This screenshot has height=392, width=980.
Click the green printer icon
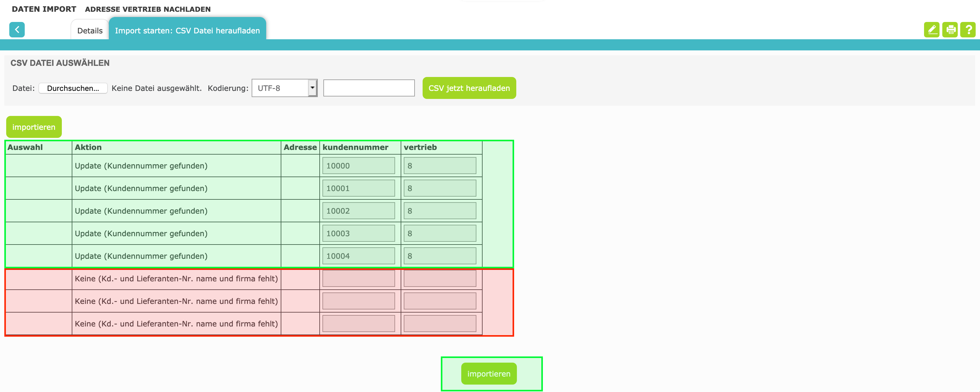pyautogui.click(x=950, y=30)
